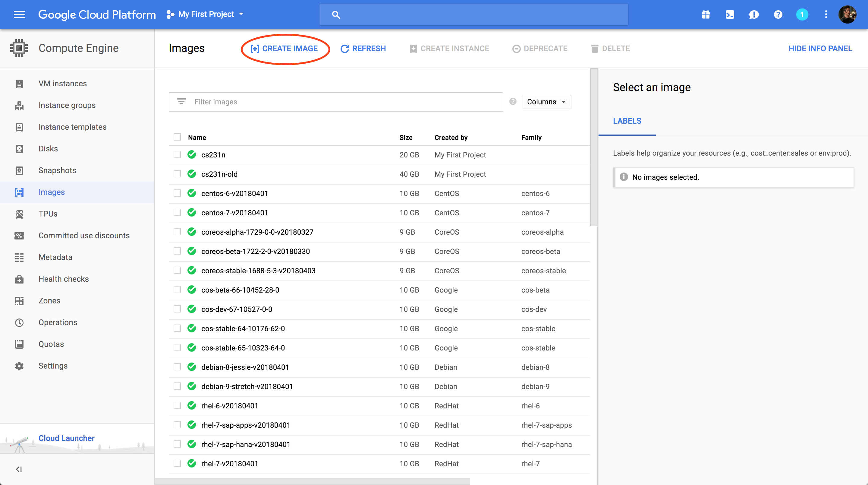The height and width of the screenshot is (485, 868).
Task: Check the debian-9-stretch-v20180401 checkbox
Action: [x=177, y=386]
